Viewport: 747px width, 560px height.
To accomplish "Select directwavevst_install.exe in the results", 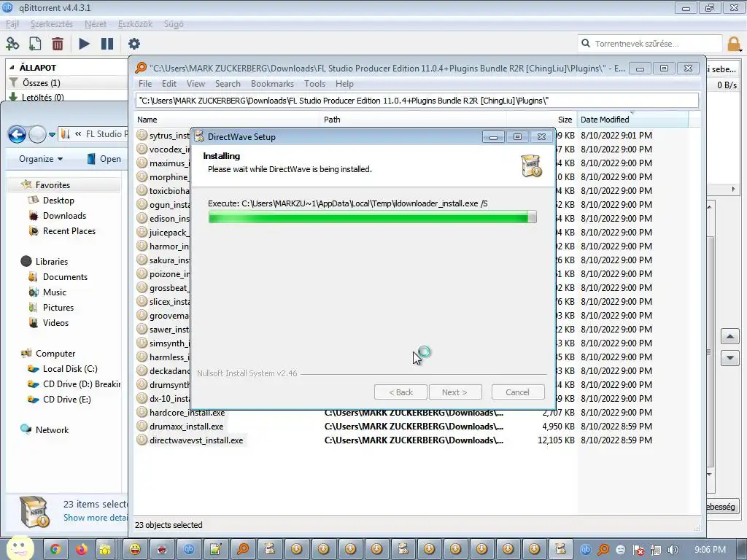I will (x=196, y=440).
